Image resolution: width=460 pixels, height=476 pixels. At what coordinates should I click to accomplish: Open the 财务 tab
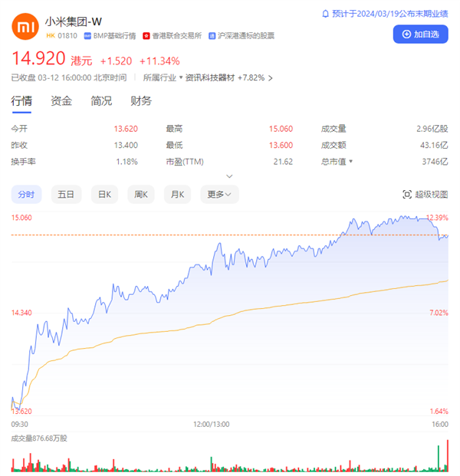pos(141,101)
